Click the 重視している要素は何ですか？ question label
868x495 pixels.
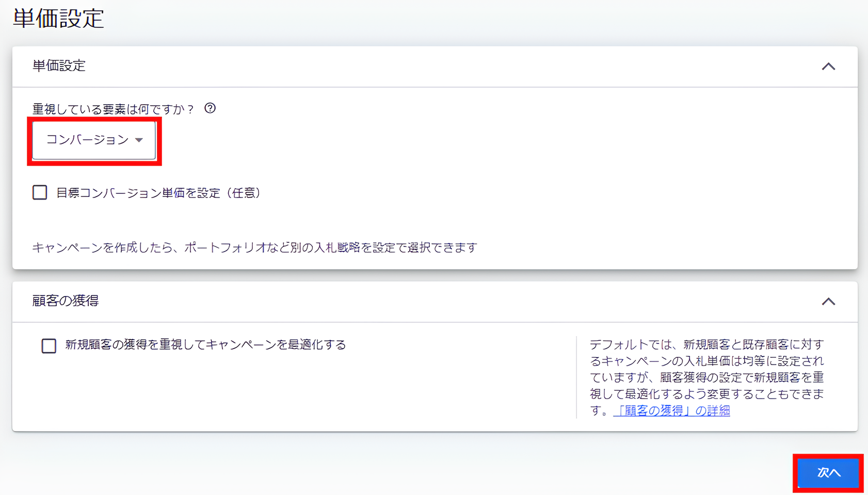tap(113, 109)
